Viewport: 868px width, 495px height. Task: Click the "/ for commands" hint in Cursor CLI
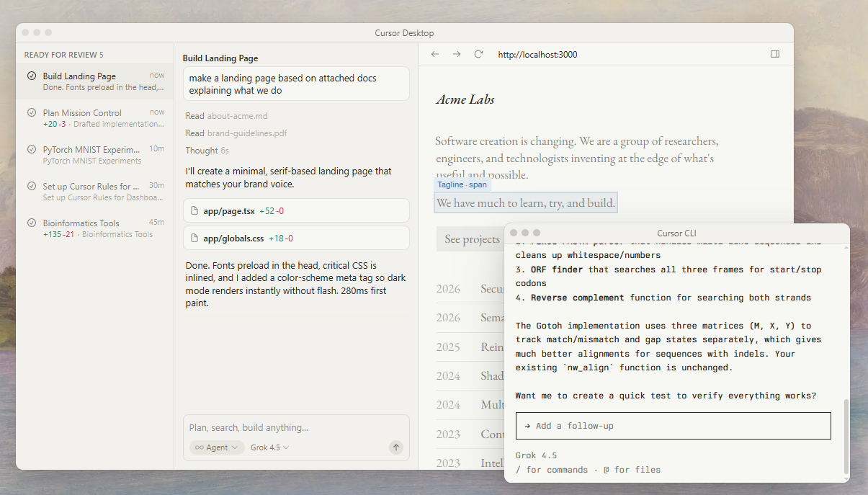coord(552,470)
